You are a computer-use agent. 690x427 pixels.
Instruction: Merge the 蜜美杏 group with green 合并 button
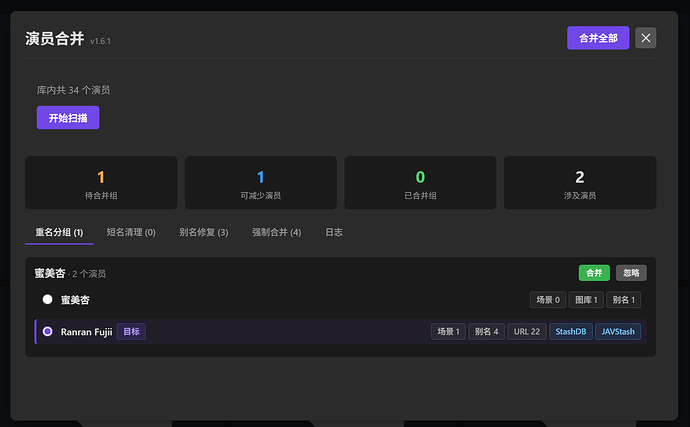point(594,273)
